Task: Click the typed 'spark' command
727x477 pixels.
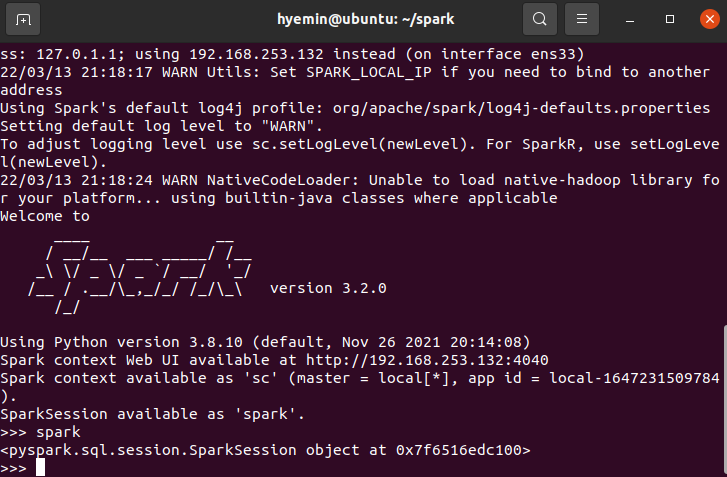Action: pos(58,432)
